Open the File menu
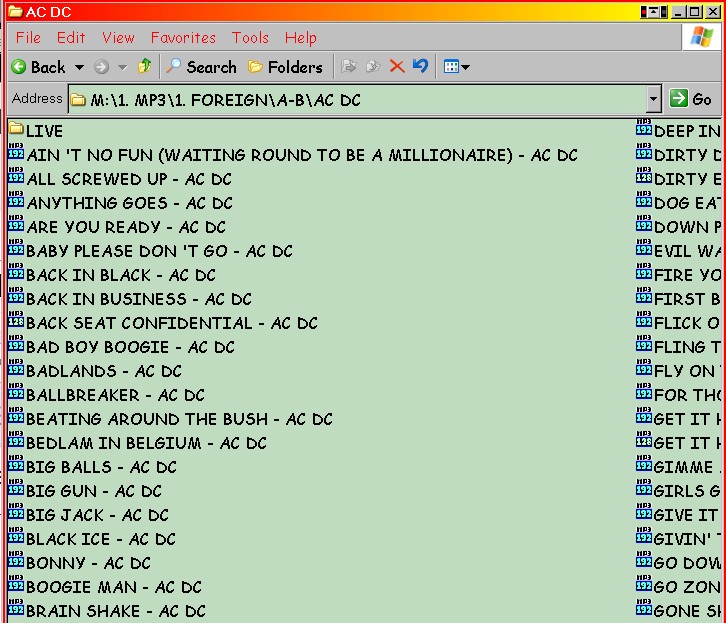Screen dimensions: 726x623 tap(28, 37)
